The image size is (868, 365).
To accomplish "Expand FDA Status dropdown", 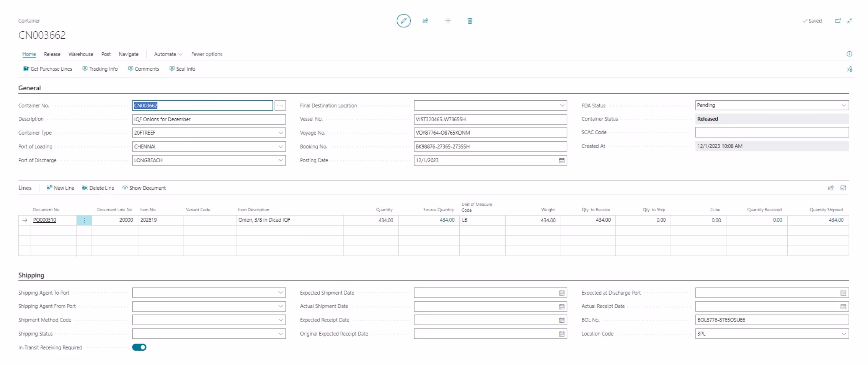I will tap(844, 105).
